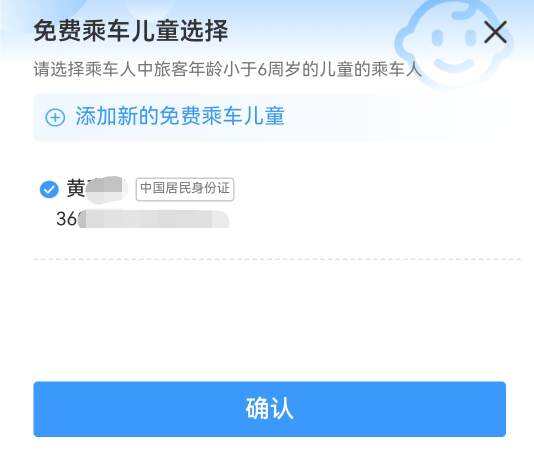534x467 pixels.
Task: Click the 确认 button
Action: [269, 409]
